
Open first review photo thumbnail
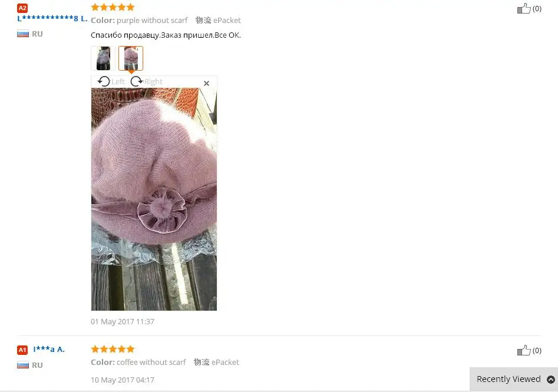click(x=103, y=58)
